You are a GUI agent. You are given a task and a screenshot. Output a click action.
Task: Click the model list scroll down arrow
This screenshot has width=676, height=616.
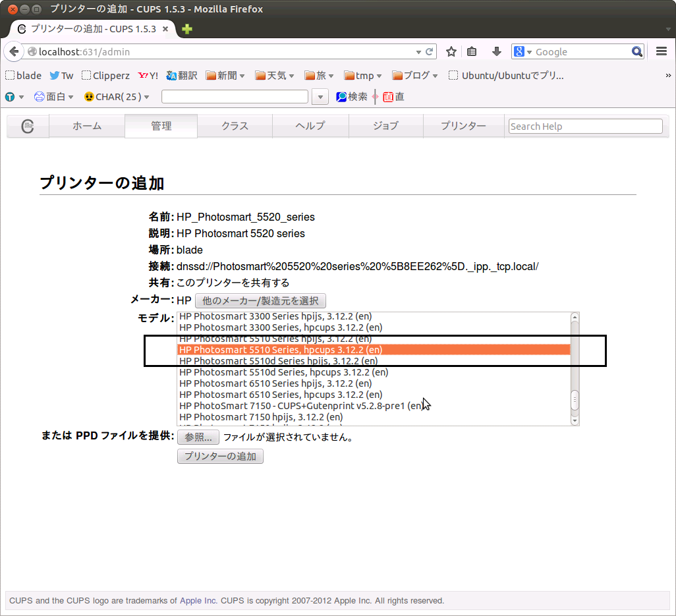tap(575, 421)
